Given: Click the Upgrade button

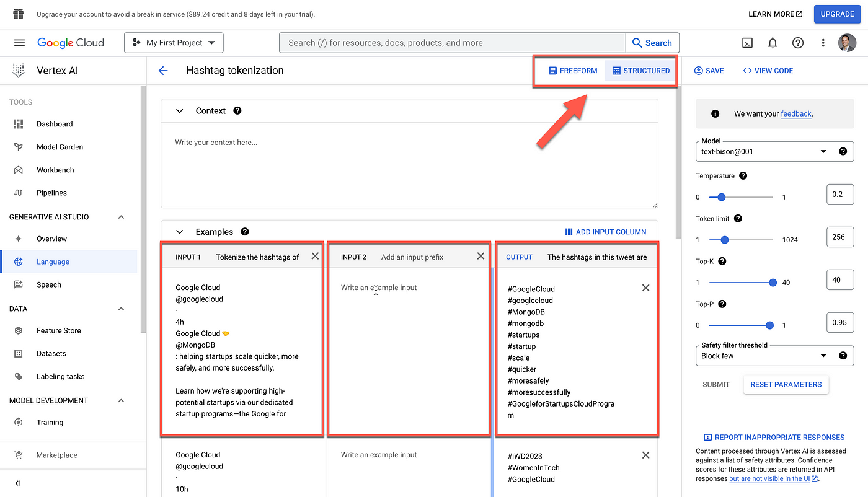Looking at the screenshot, I should click(837, 14).
